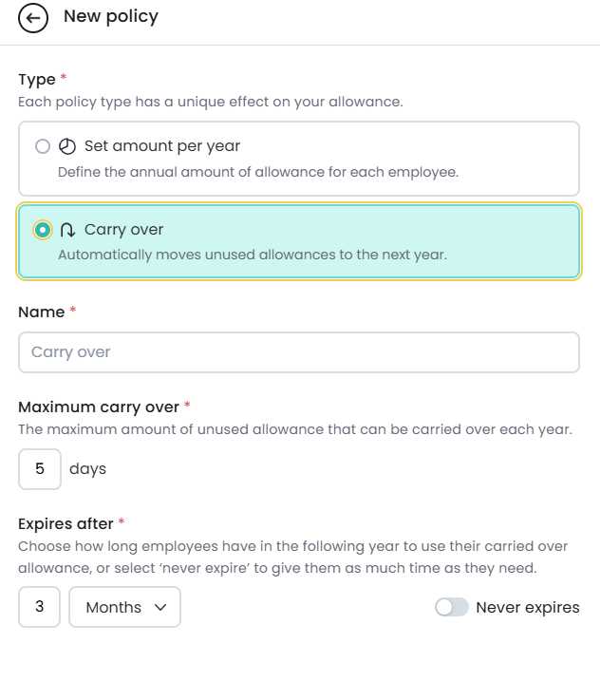Click the Expires after label
The width and height of the screenshot is (600, 700).
click(x=66, y=524)
